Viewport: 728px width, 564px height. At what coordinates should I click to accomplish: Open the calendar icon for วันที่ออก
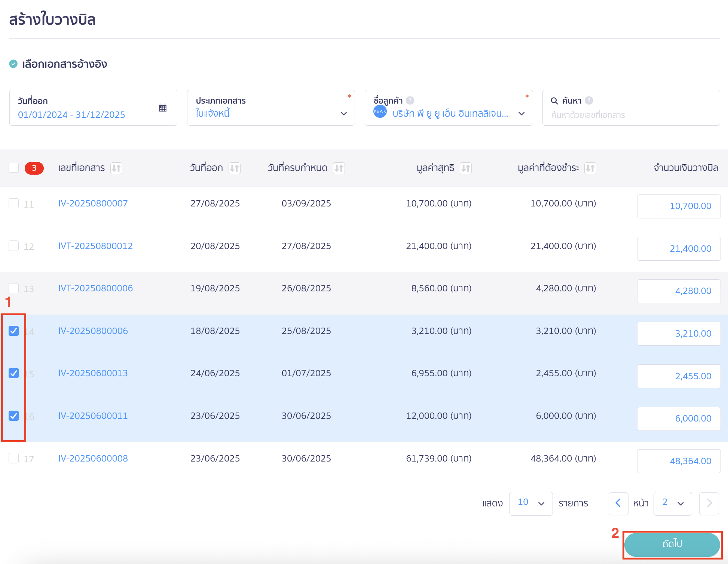[x=162, y=107]
